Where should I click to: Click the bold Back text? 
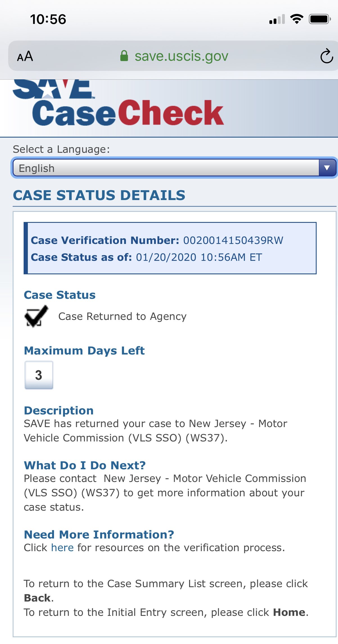tap(37, 598)
